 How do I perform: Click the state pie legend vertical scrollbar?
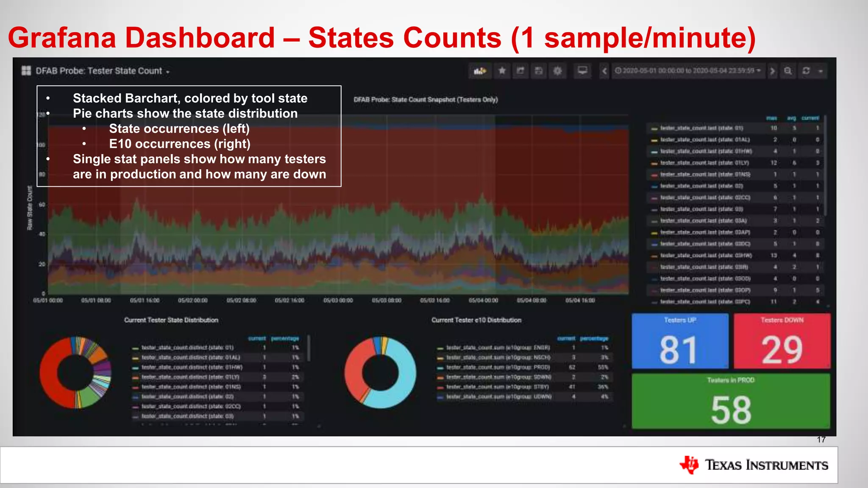(309, 348)
